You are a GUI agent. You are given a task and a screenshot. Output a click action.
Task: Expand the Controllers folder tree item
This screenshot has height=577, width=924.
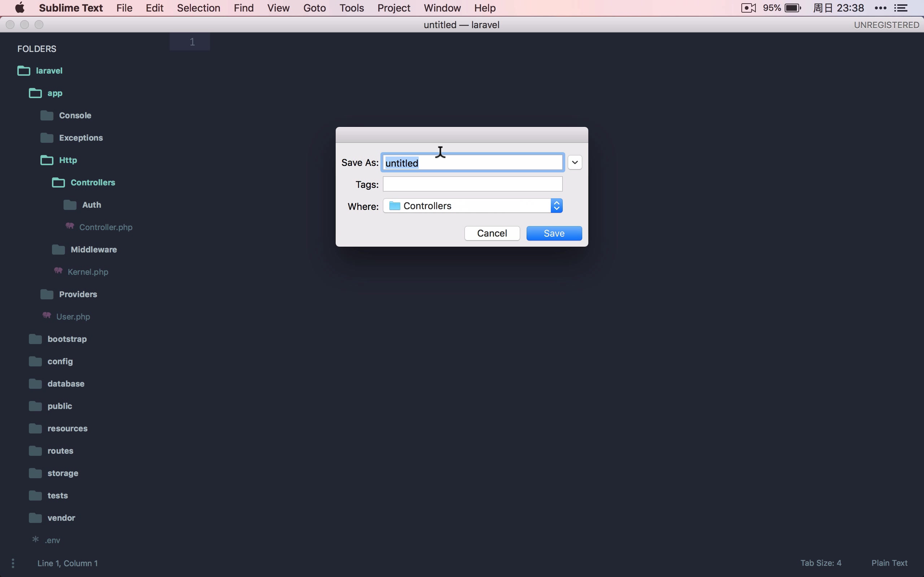click(x=92, y=181)
